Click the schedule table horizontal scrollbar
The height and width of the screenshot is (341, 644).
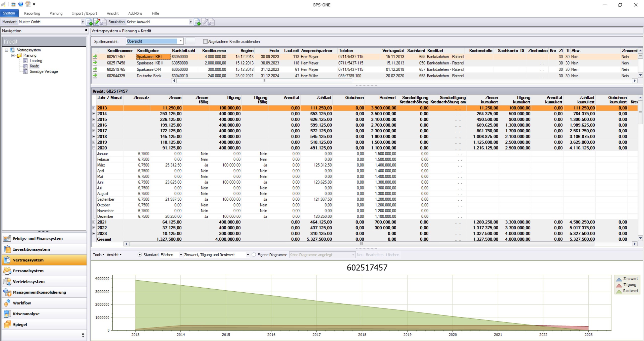pyautogui.click(x=361, y=244)
